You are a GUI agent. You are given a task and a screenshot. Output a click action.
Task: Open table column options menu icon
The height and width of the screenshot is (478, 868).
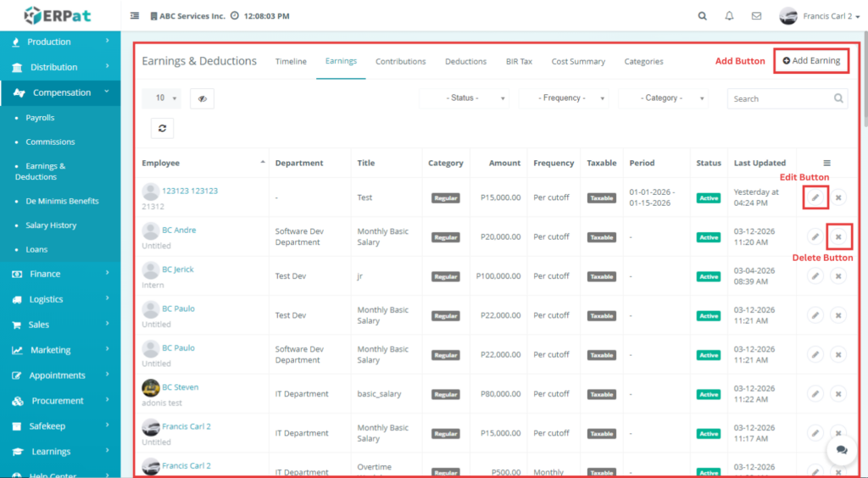826,163
